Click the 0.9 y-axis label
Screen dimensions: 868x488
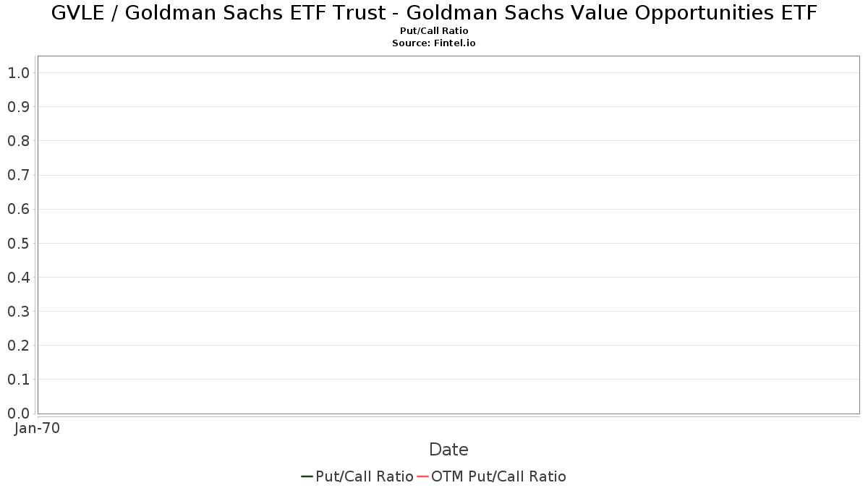pos(18,107)
